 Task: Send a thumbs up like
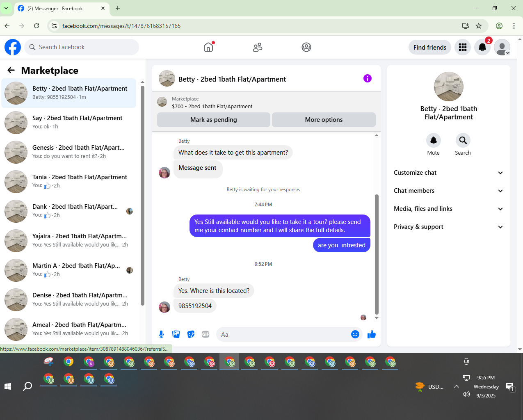point(372,334)
